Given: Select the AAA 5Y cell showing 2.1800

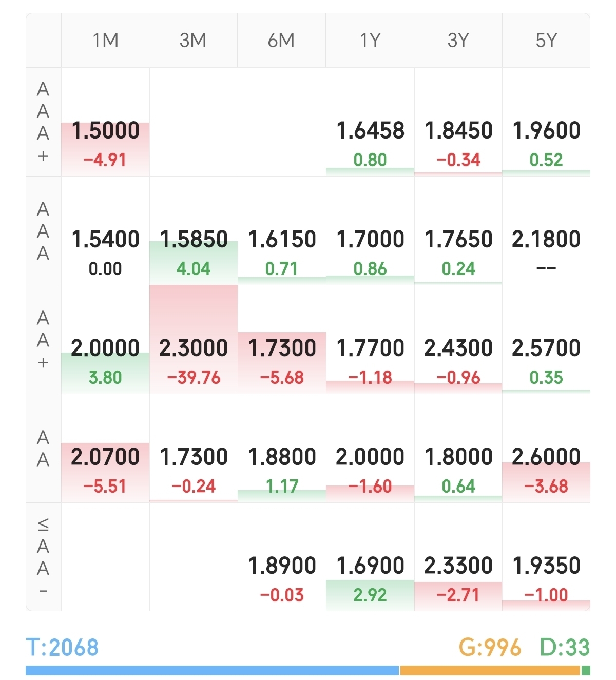Looking at the screenshot, I should click(x=546, y=251).
